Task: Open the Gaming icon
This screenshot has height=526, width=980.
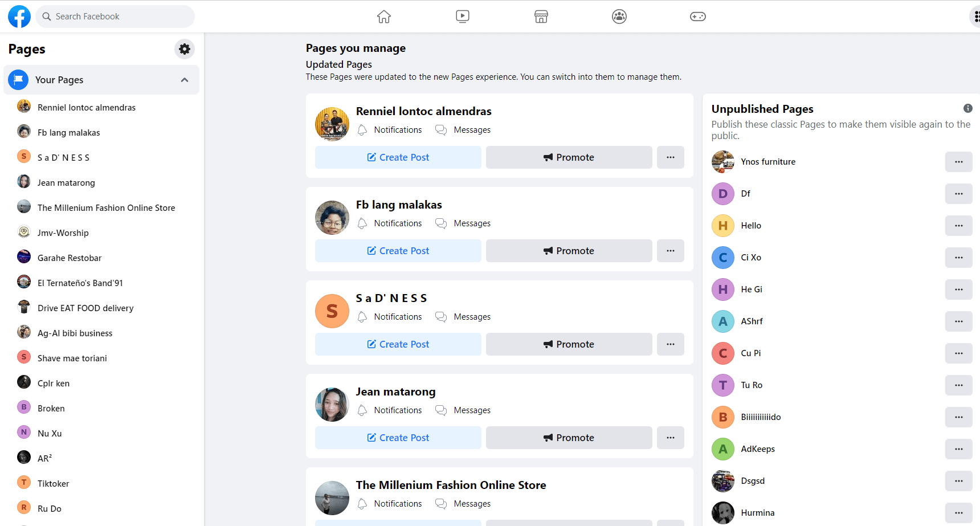Action: [698, 17]
